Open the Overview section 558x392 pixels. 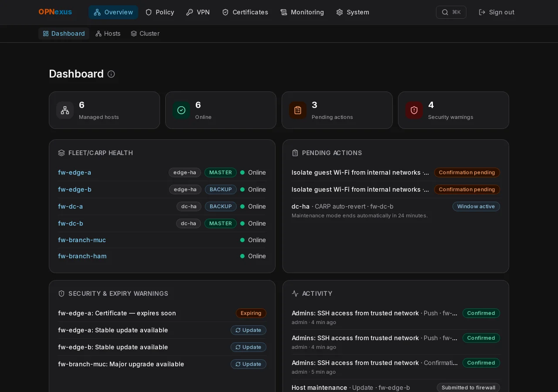113,12
